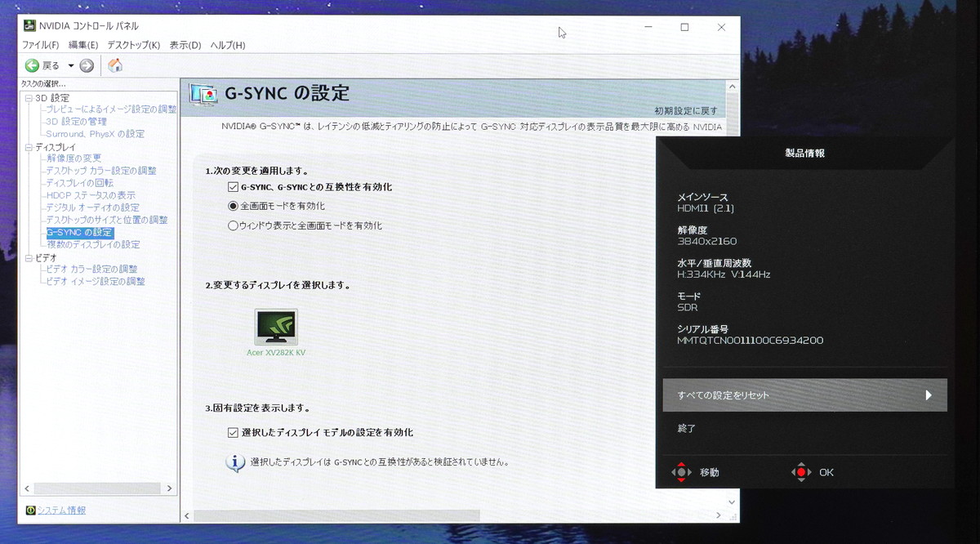Image resolution: width=980 pixels, height=544 pixels.
Task: Toggle 選択したディスプレイモデルの設定を有効化 checkbox
Action: (234, 432)
